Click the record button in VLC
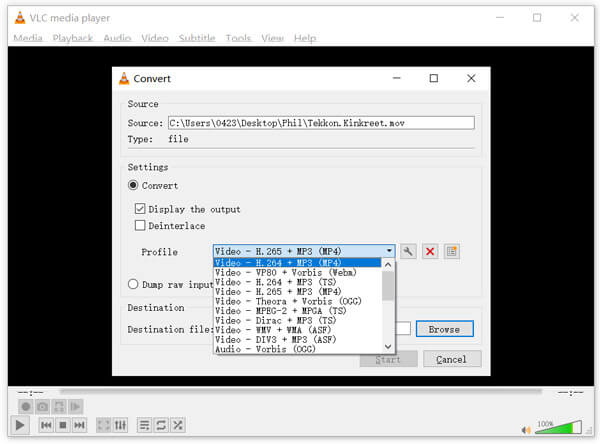 coord(26,406)
